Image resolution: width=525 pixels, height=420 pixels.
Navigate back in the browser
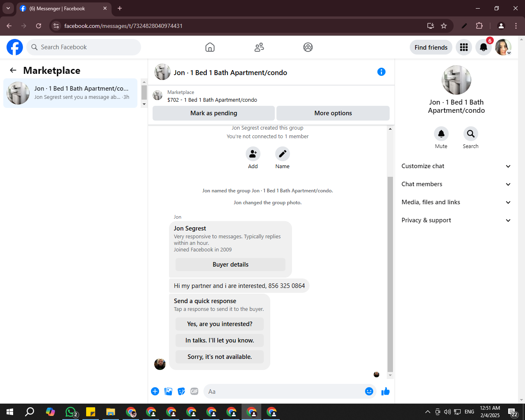9,26
